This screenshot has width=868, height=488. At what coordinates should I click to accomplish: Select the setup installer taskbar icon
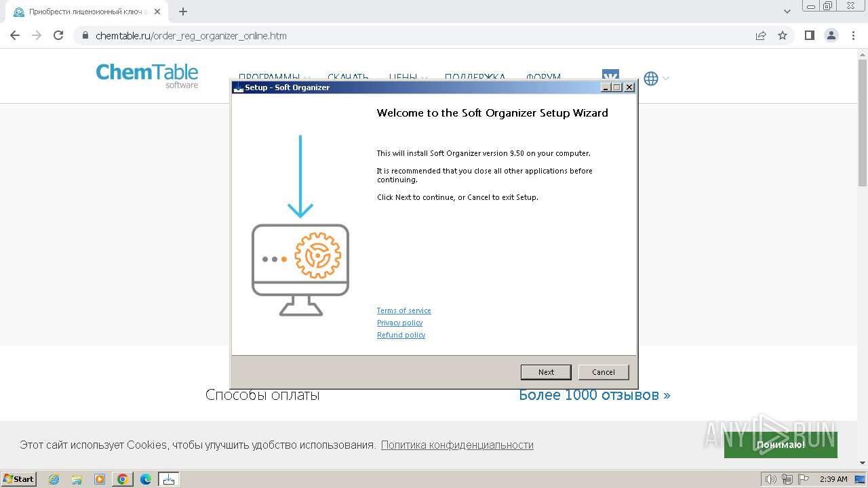169,479
